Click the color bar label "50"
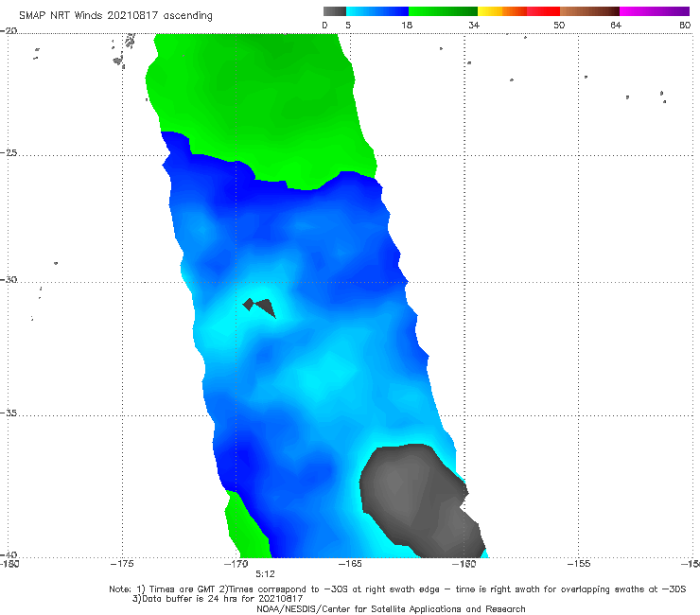Viewport: 700px width, 615px height. 559,25
